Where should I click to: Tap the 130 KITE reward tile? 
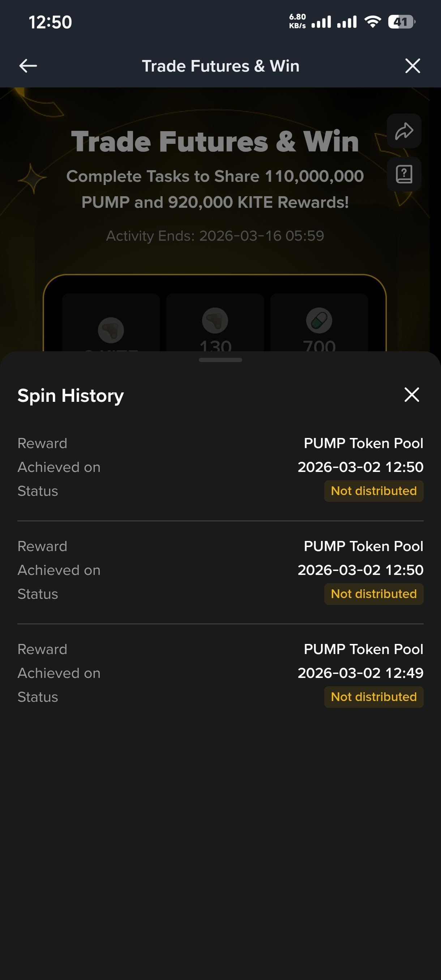point(215,323)
